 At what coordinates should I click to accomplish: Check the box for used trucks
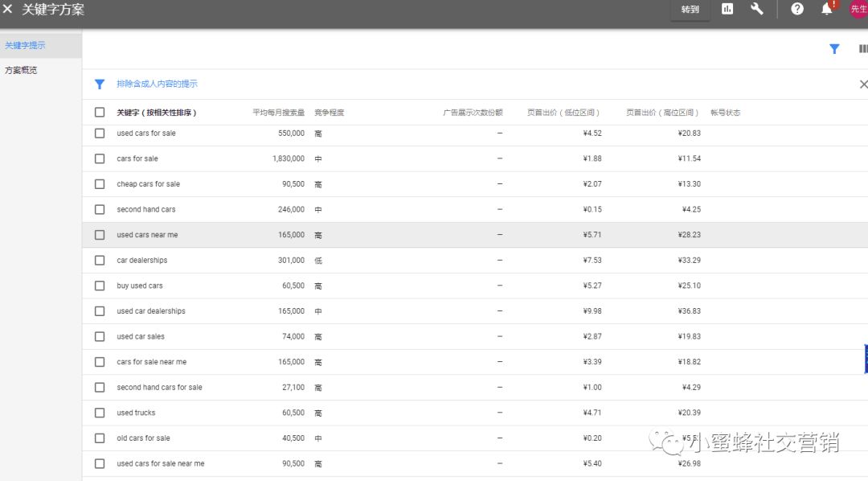pyautogui.click(x=100, y=413)
